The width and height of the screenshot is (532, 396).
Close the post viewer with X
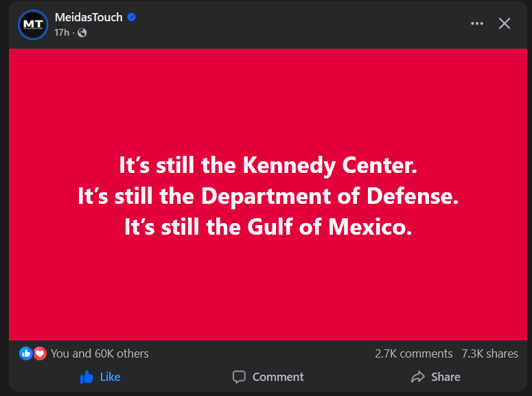505,23
